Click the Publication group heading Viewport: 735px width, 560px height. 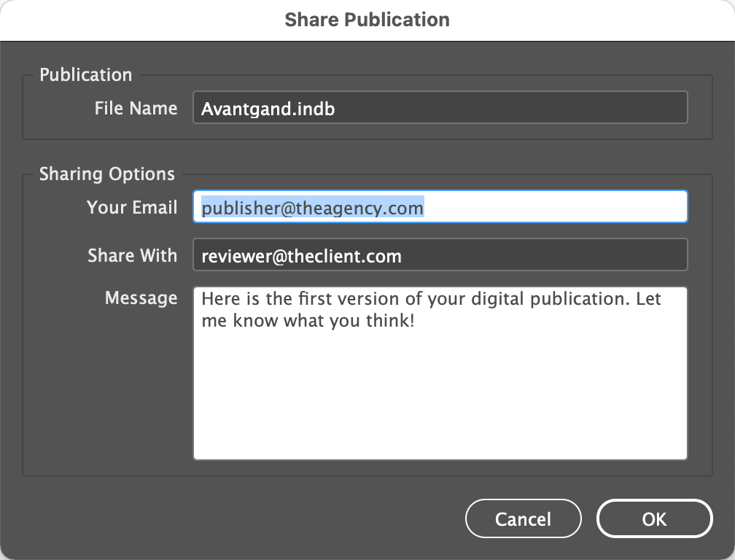click(86, 75)
